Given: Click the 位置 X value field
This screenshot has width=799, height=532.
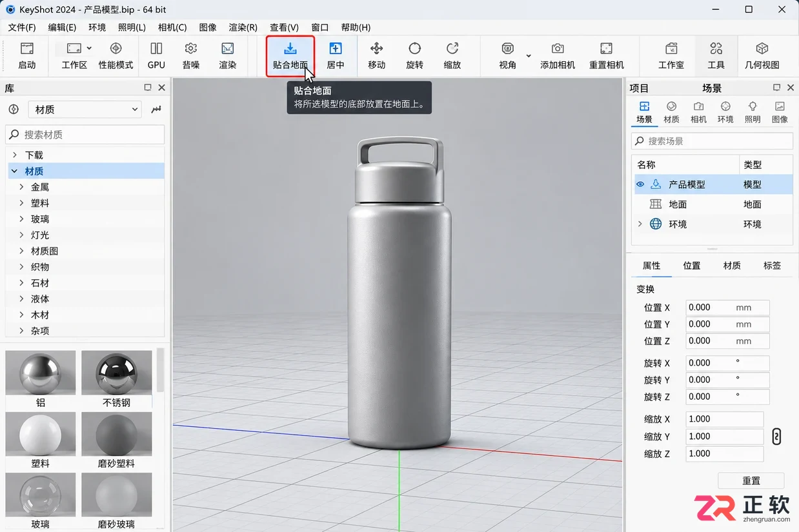Looking at the screenshot, I should [727, 308].
